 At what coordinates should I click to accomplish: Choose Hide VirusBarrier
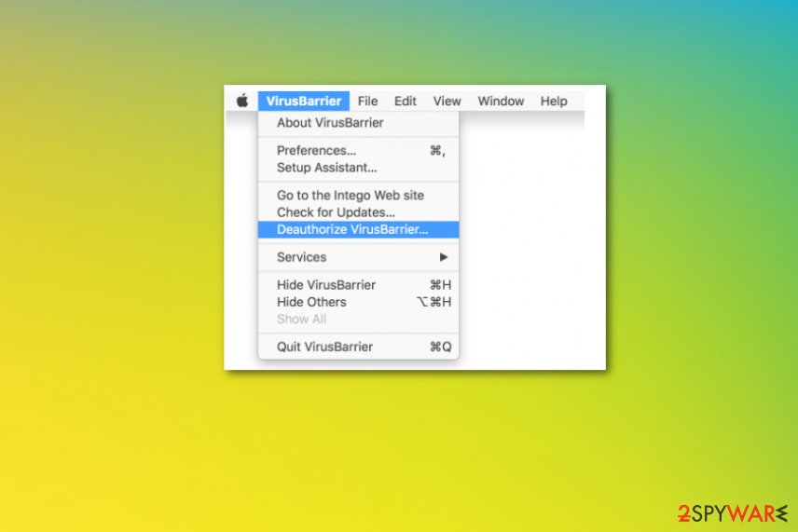click(358, 285)
